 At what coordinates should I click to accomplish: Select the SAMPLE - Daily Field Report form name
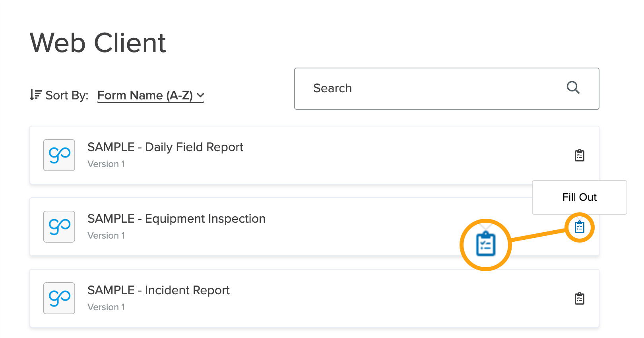[x=165, y=147]
